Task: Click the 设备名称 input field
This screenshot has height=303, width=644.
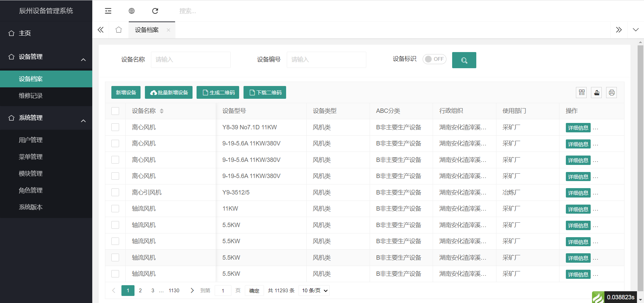Action: (x=191, y=60)
